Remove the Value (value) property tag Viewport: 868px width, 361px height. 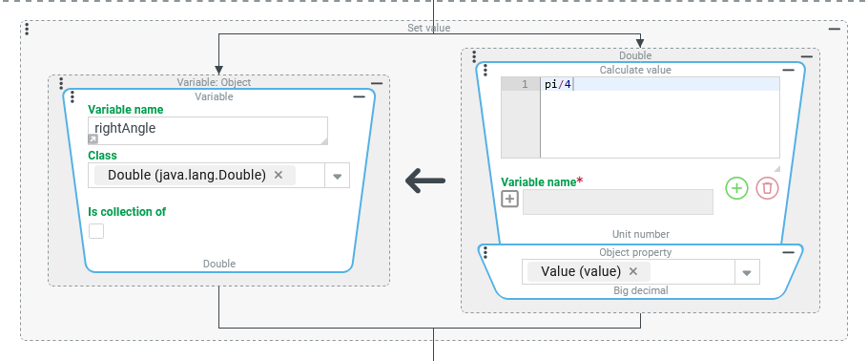[x=634, y=271]
